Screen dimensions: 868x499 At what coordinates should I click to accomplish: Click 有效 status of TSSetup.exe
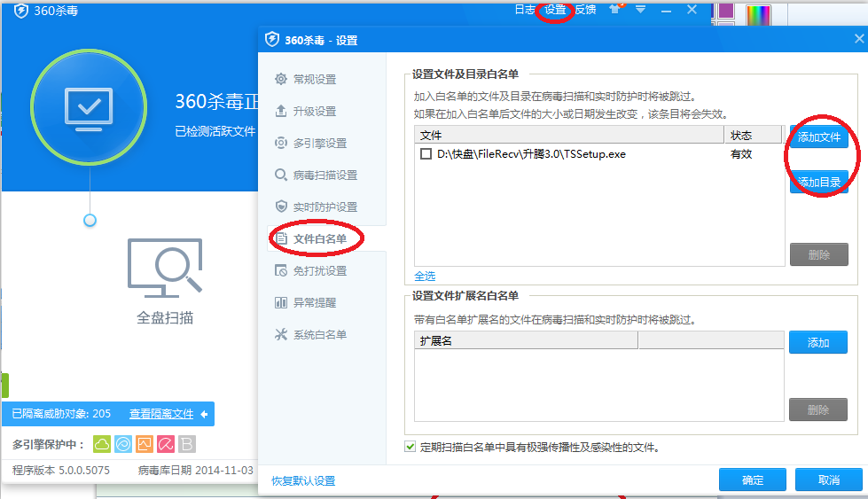point(741,154)
